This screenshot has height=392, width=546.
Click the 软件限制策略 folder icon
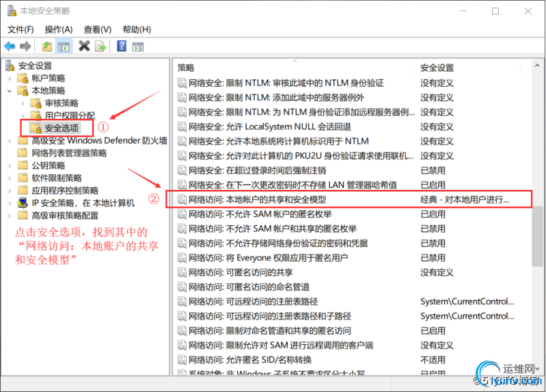pos(23,178)
